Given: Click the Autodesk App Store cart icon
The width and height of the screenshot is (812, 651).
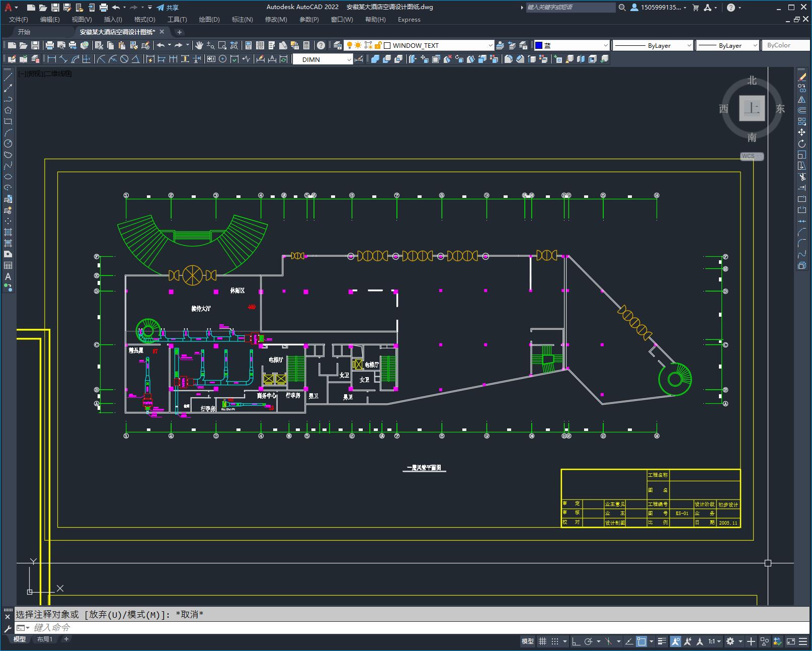Looking at the screenshot, I should pos(696,8).
